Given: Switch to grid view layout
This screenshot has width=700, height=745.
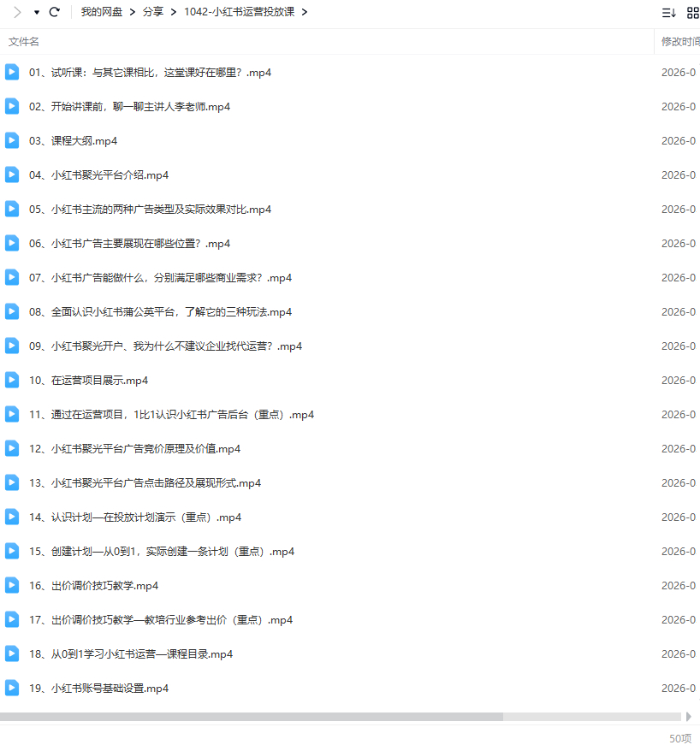Looking at the screenshot, I should tap(692, 12).
